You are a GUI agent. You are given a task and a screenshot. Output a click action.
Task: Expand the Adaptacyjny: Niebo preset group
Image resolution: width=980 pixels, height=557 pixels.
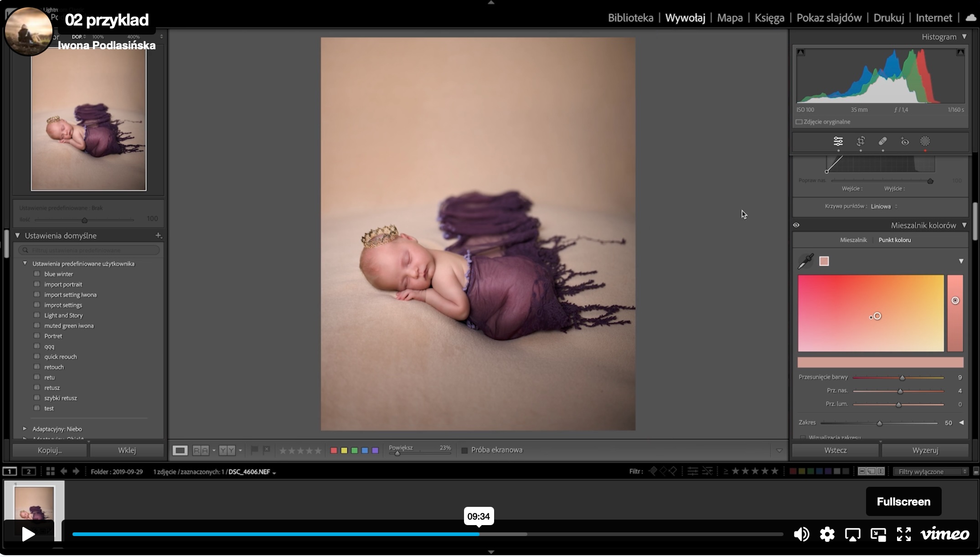click(25, 429)
